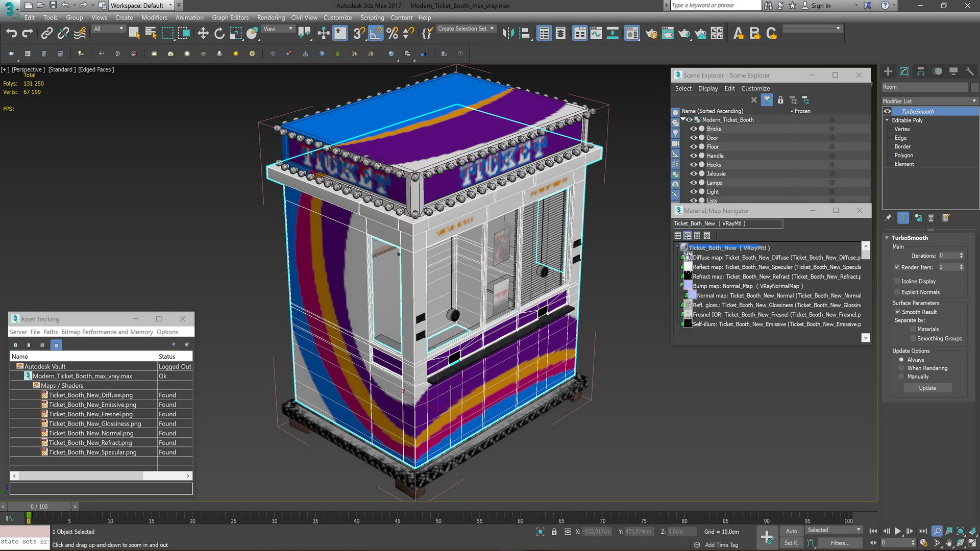Click the Mirror tool icon
This screenshot has height=551, width=980.
[x=508, y=34]
